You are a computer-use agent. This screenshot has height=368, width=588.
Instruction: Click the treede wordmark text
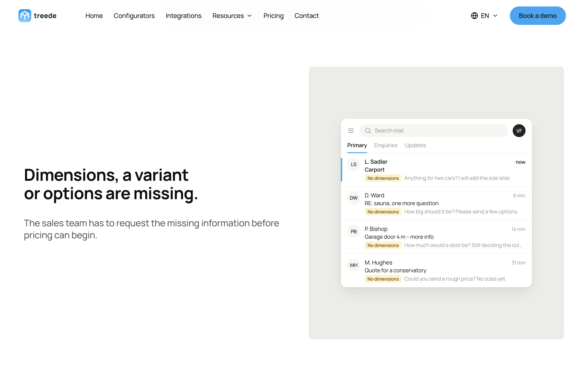click(x=45, y=16)
